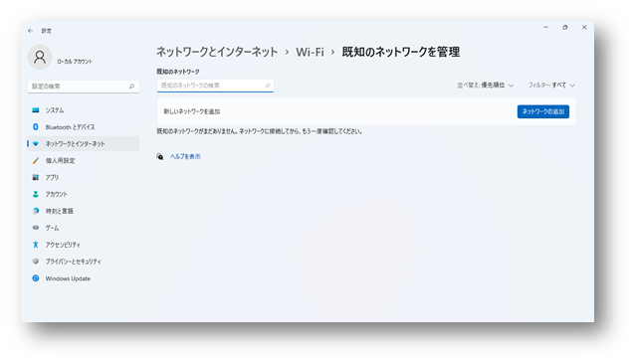Close the settings window
Viewport: 636px width, 364px height.
point(584,27)
